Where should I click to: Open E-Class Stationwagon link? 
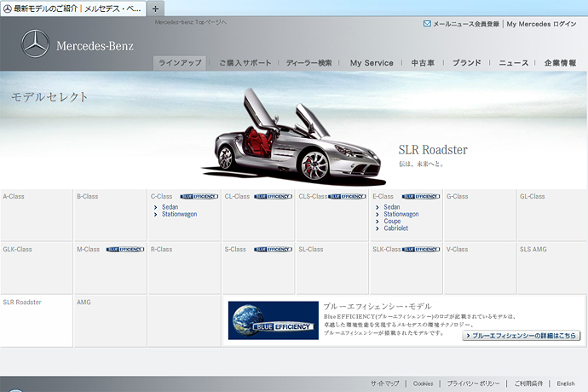pos(401,214)
